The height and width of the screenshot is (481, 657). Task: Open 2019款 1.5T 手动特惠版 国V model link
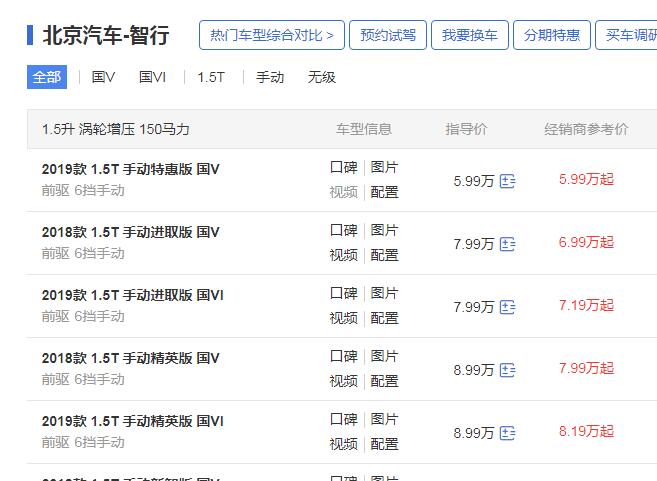[x=130, y=169]
